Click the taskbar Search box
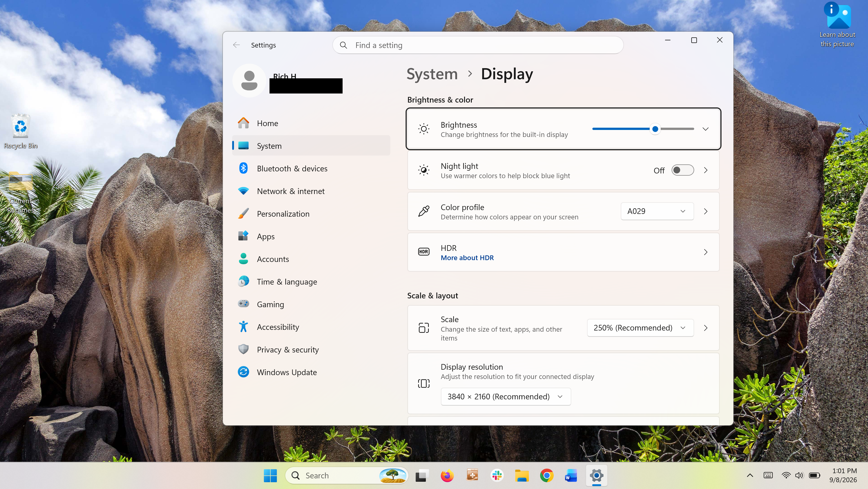Viewport: 868px width, 489px height. pos(347,476)
